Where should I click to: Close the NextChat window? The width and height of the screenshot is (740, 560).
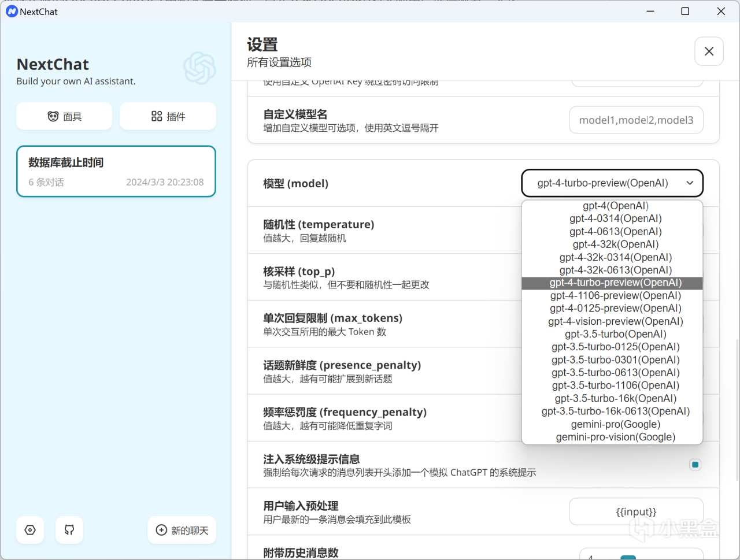721,11
